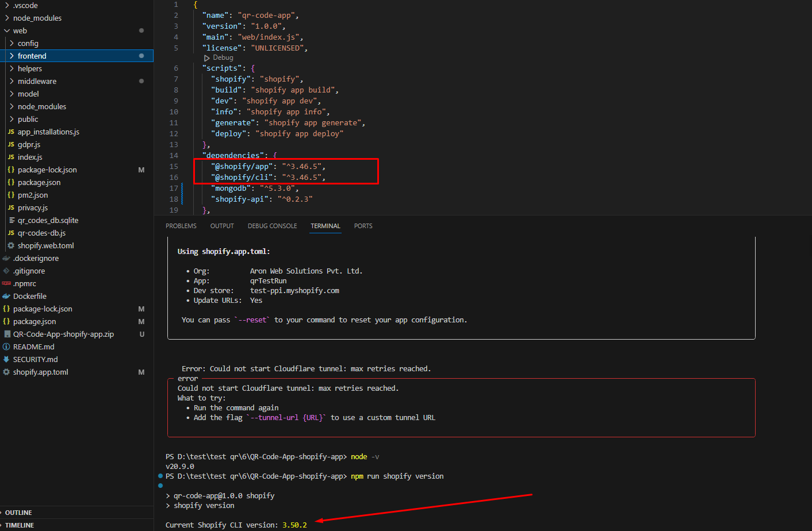Click the markdown icon of SECURITY.md
This screenshot has width=812, height=531.
(6, 359)
